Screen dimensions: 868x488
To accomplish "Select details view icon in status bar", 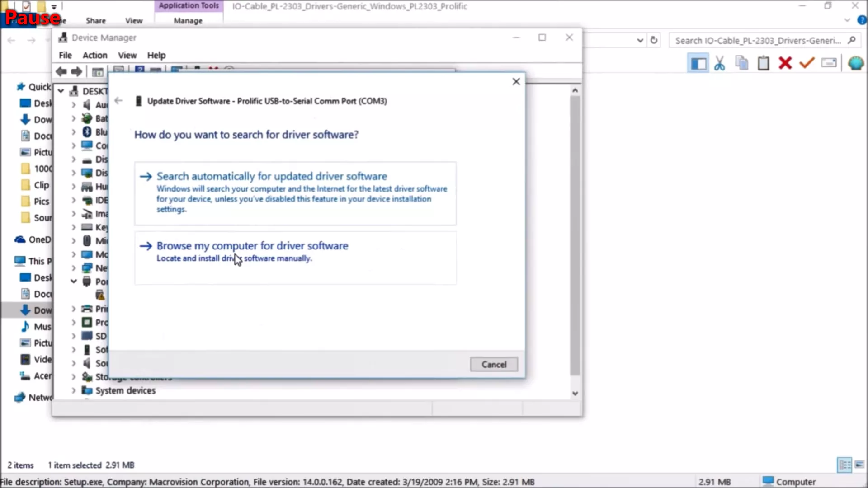I will pyautogui.click(x=844, y=465).
